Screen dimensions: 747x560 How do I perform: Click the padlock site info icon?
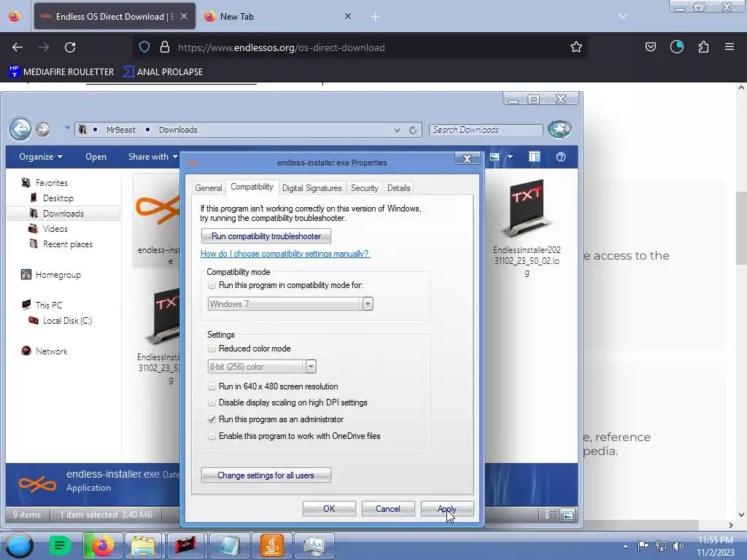coord(165,47)
